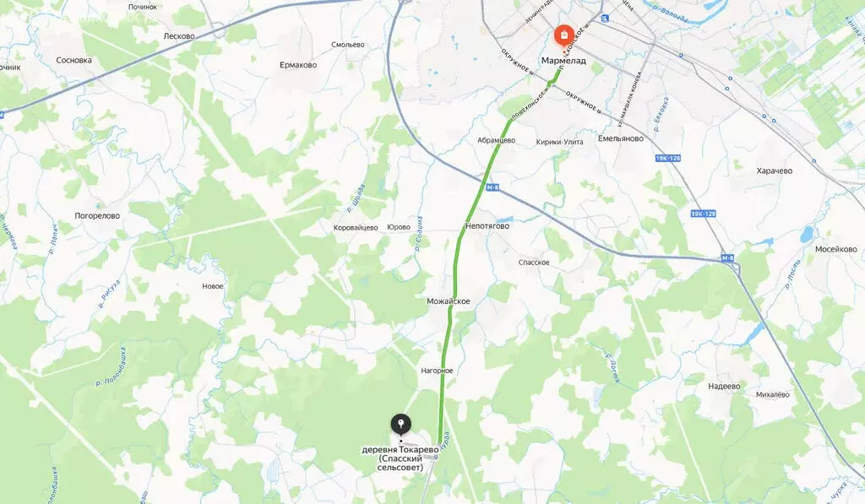Click the деревня Токарево place label
Screen dimensions: 865x504
[400, 458]
